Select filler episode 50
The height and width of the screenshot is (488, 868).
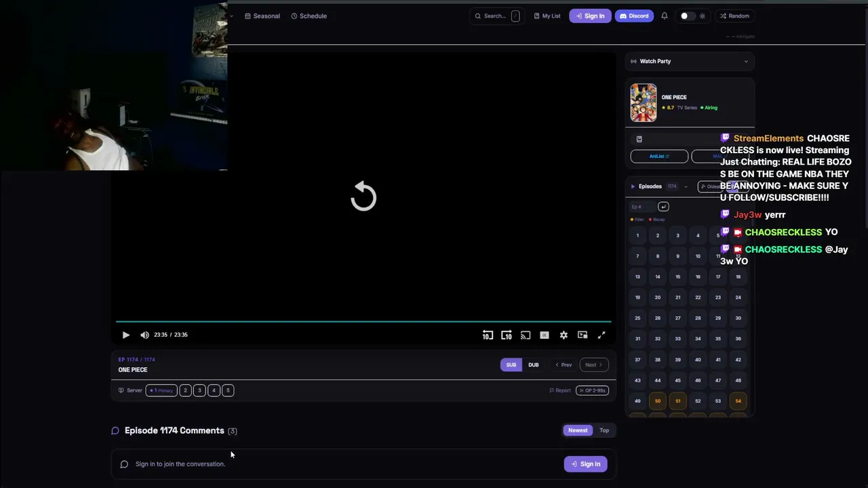(658, 401)
